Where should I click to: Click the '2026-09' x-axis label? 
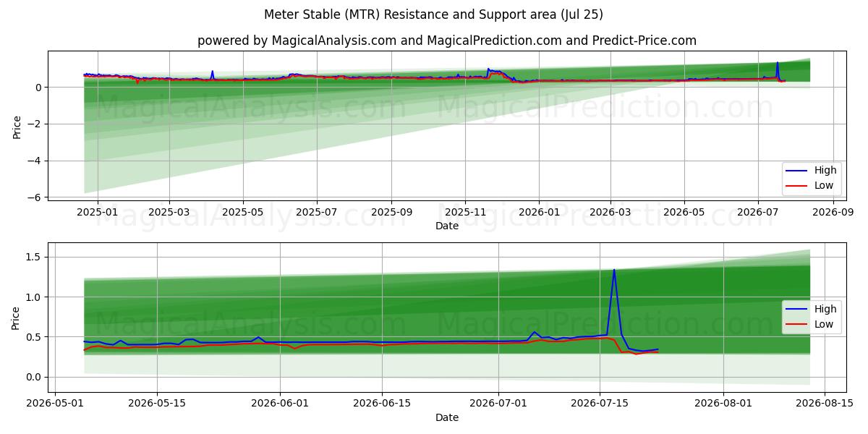tap(833, 212)
